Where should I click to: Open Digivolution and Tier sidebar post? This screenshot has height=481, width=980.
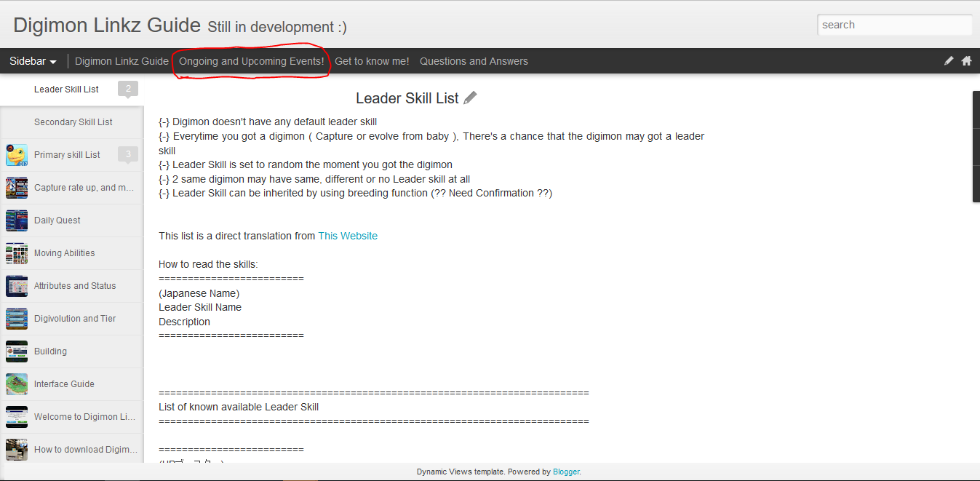click(x=71, y=319)
